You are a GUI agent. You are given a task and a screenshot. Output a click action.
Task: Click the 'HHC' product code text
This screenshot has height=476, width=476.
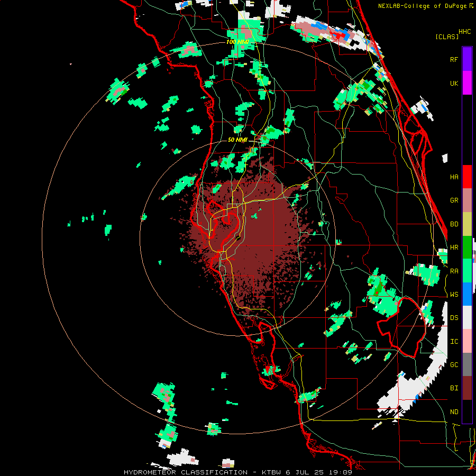464,32
